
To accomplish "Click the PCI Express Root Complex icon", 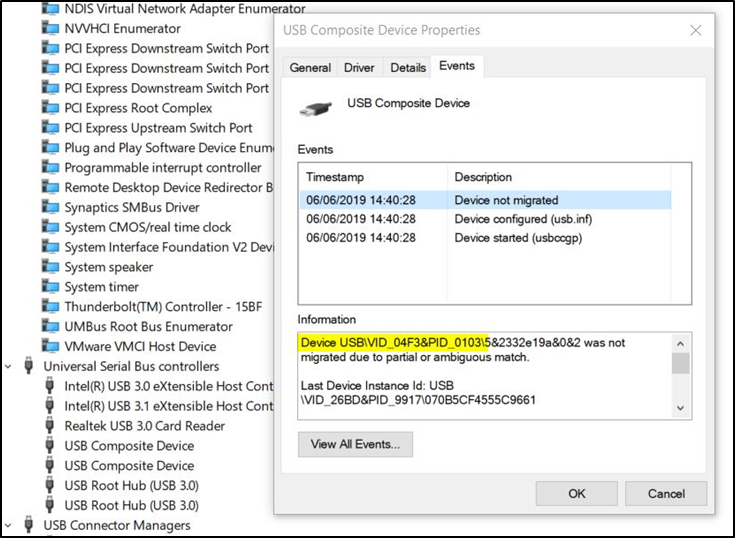I will tap(50, 108).
